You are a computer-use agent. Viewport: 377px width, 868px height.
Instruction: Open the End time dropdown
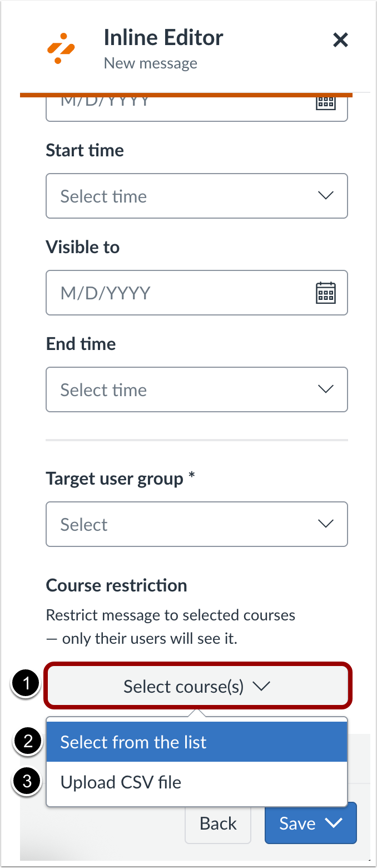pos(197,389)
